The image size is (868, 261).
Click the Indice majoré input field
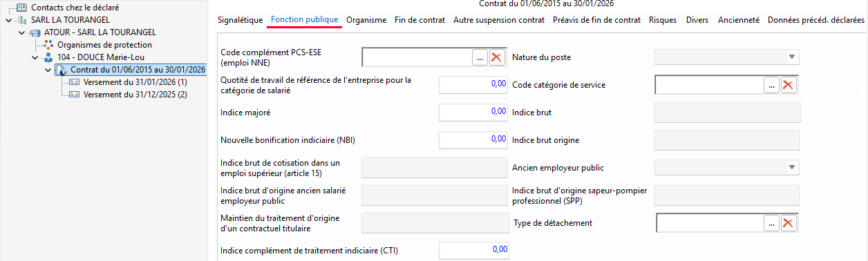click(474, 112)
